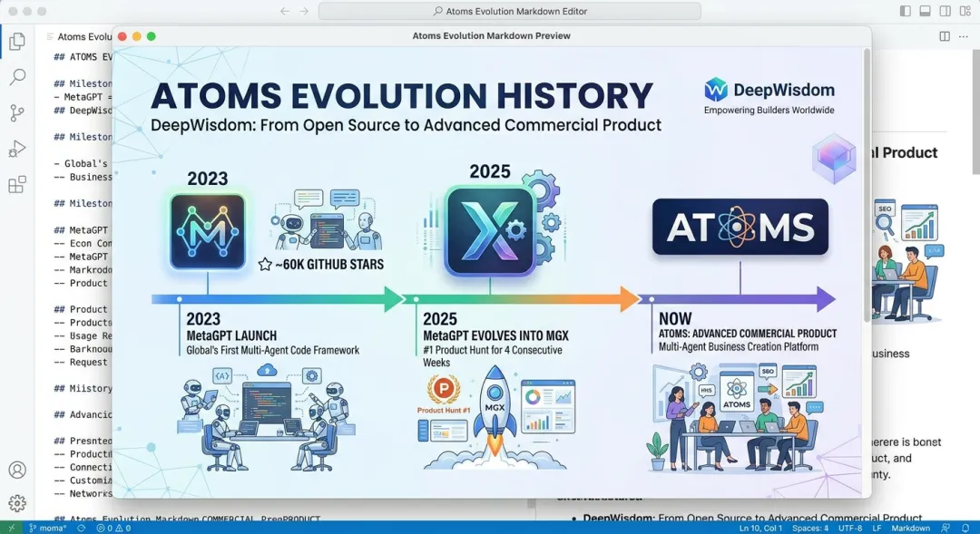980x534 pixels.
Task: Click the '- Global's' editor line
Action: [x=81, y=163]
